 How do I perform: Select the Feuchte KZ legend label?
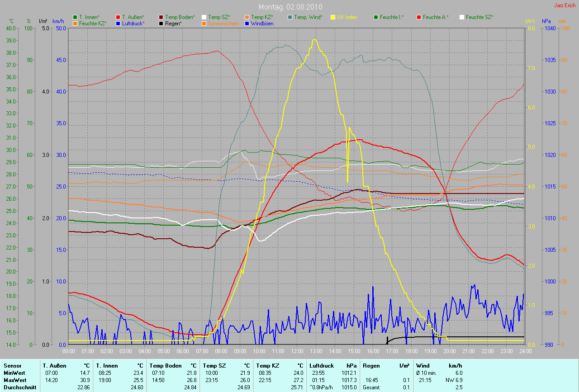[x=92, y=23]
